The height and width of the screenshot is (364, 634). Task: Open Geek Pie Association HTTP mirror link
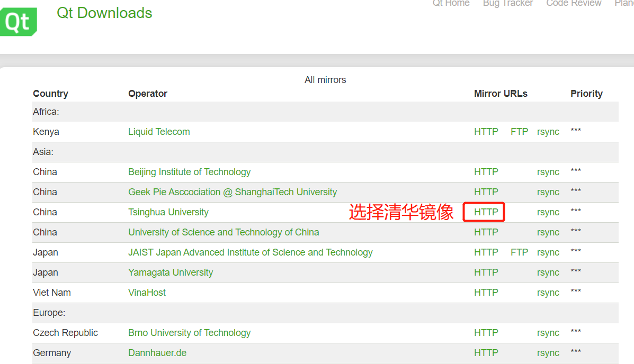[x=486, y=192]
